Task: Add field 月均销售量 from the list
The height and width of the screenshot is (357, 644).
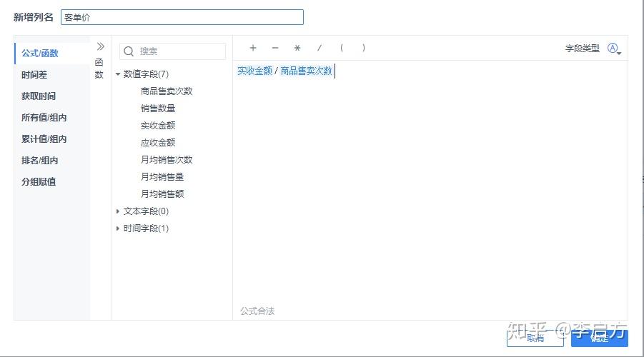Action: (x=162, y=177)
